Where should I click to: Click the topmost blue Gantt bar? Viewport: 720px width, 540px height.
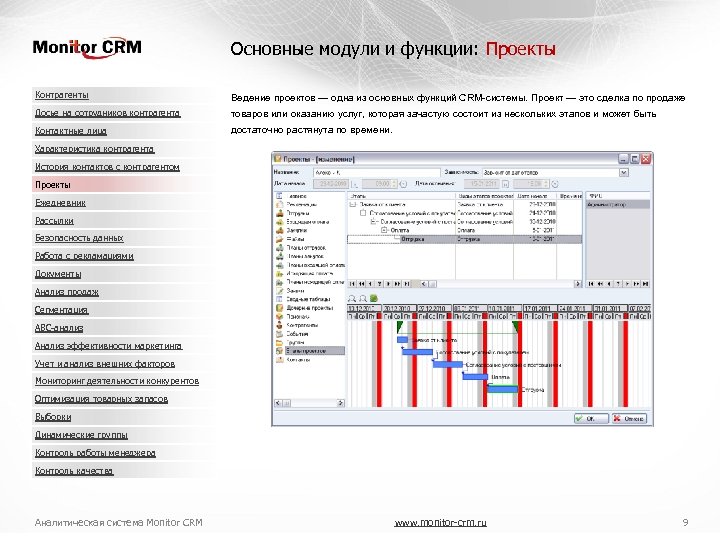[403, 340]
